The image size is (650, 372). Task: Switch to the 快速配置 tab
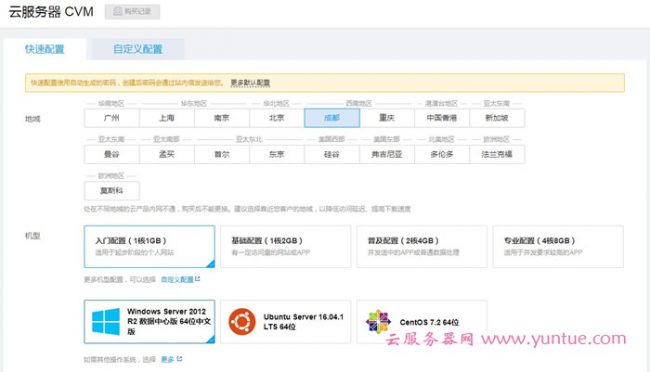45,49
